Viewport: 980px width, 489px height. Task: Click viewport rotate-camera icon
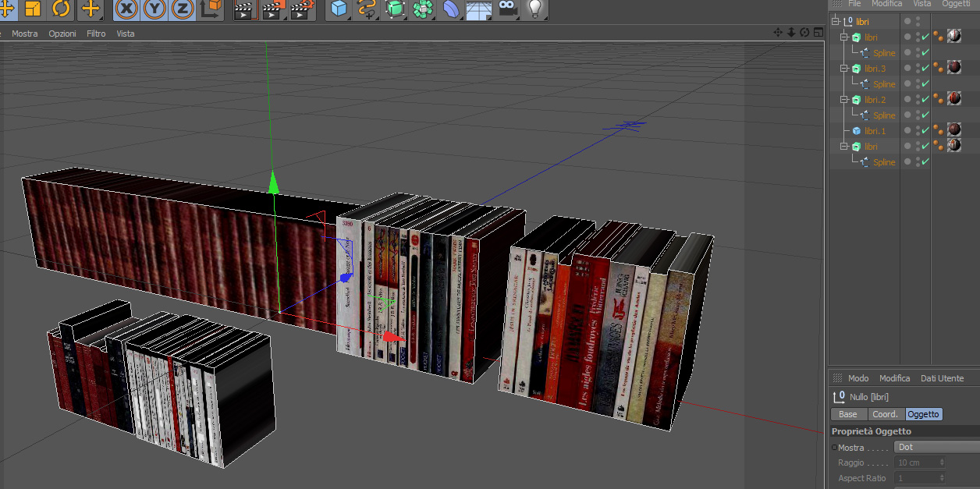coord(804,33)
